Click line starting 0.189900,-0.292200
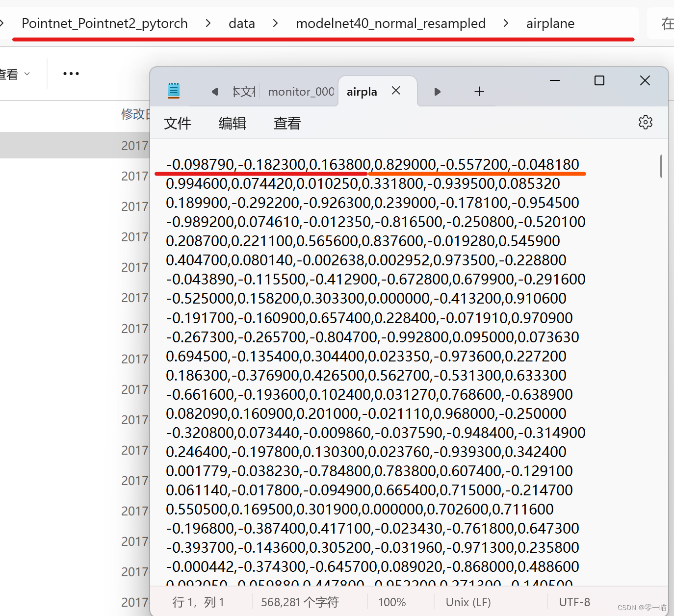This screenshot has height=616, width=674. coord(373,203)
